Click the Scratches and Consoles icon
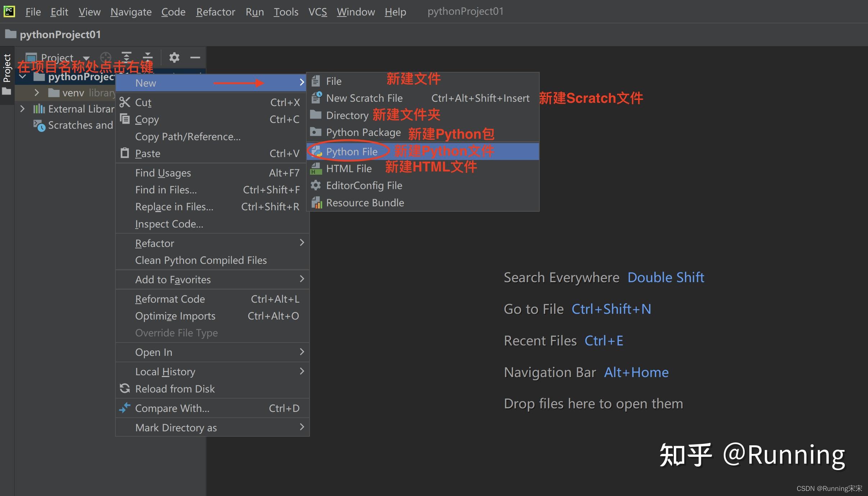This screenshot has width=868, height=496. [39, 125]
